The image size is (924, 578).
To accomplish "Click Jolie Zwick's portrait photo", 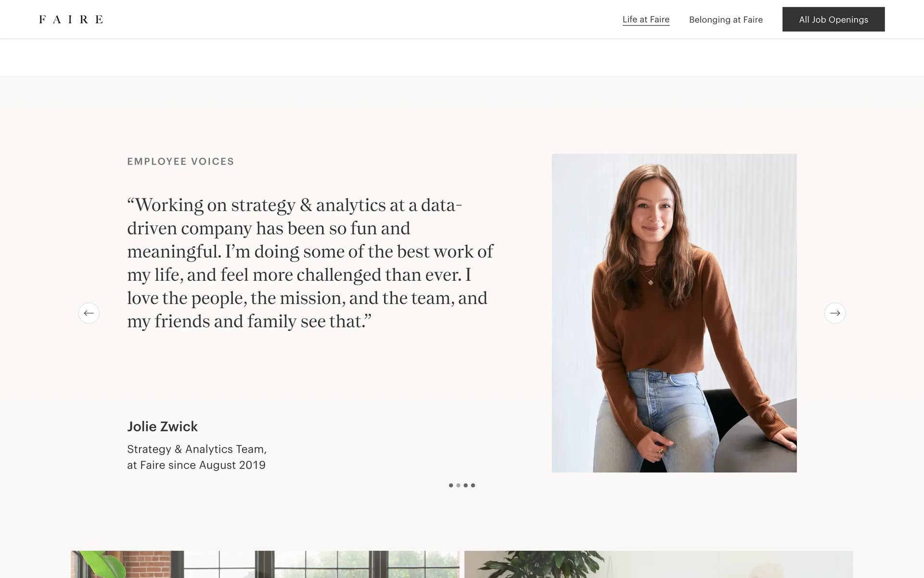I will point(674,313).
